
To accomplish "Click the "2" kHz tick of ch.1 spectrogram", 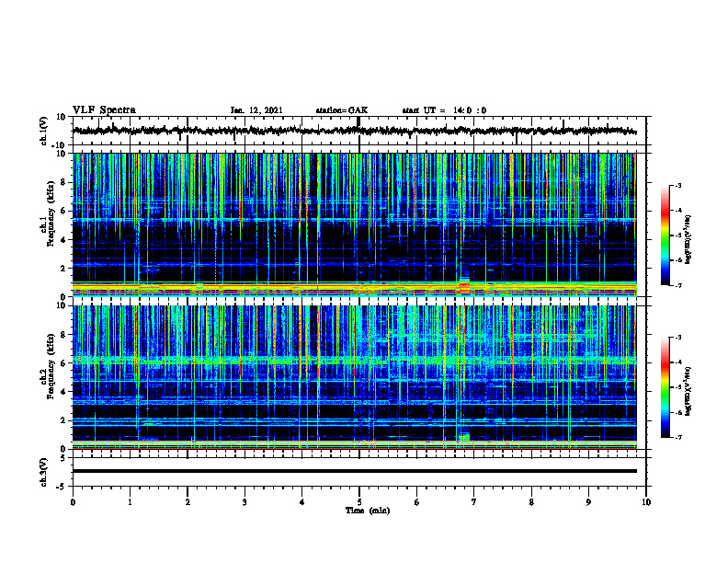I will [x=63, y=269].
